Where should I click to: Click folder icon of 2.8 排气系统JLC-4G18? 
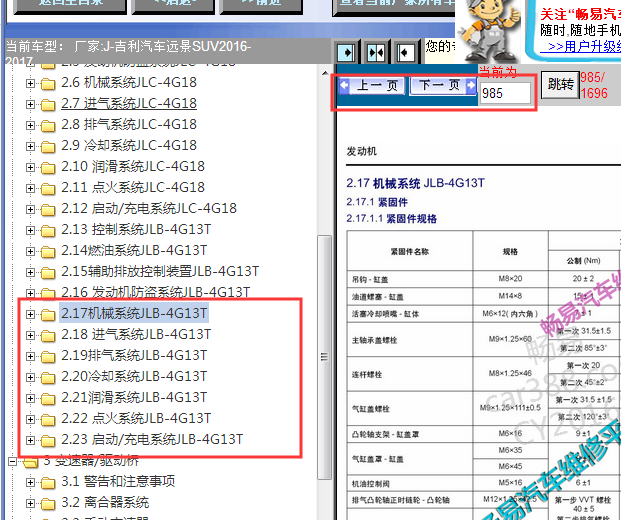click(x=48, y=126)
